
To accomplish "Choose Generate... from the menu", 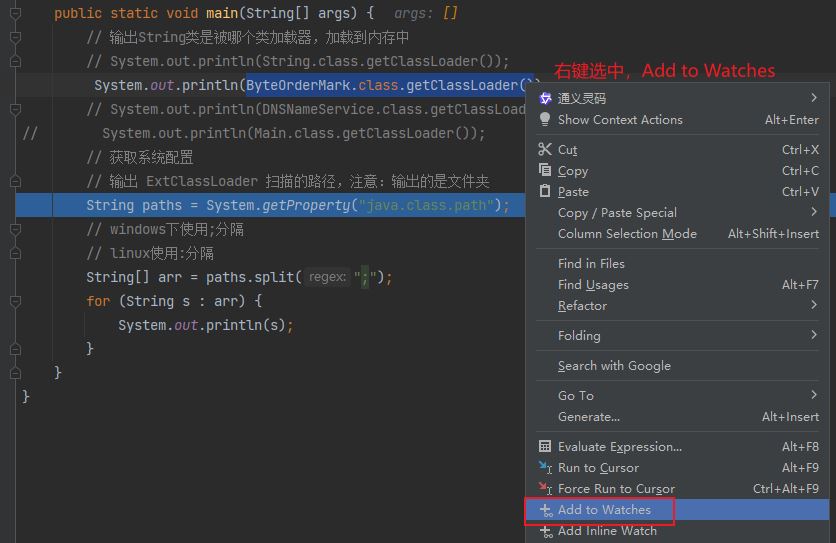I will coord(677,417).
